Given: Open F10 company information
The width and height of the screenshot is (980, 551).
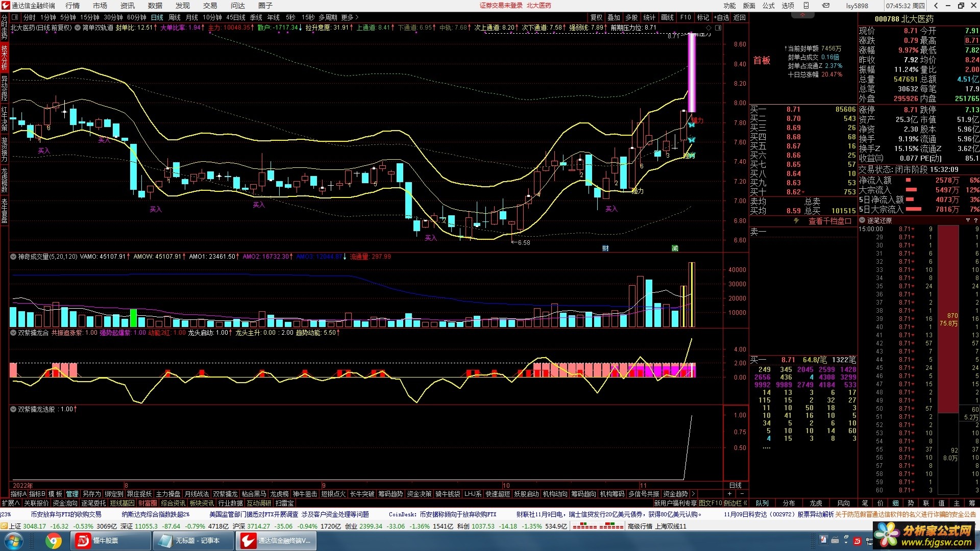Looking at the screenshot, I should (x=685, y=17).
